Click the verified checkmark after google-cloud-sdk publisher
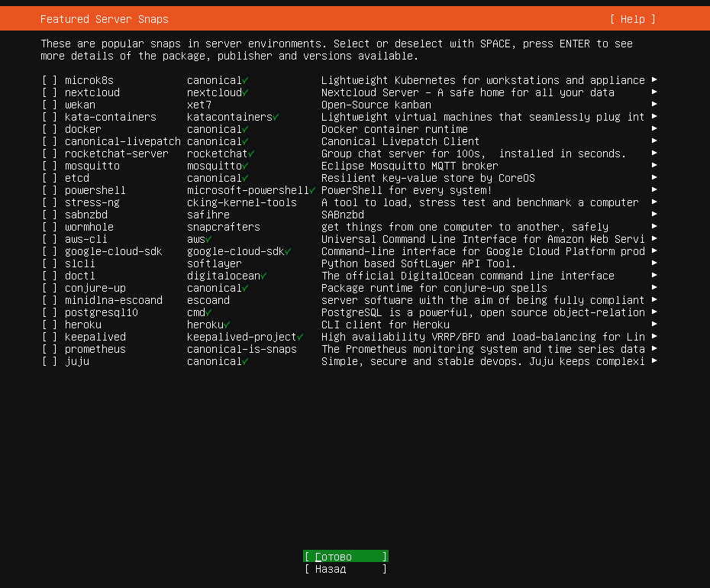The height and width of the screenshot is (588, 710). point(288,252)
